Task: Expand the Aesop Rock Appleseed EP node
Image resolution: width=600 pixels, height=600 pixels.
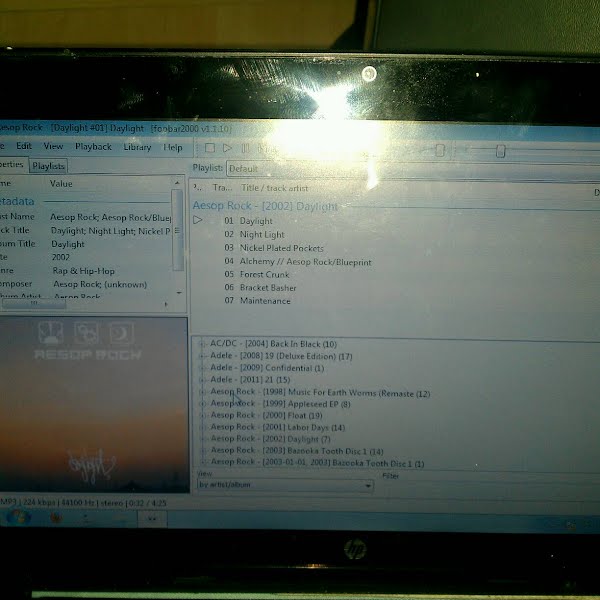Action: (x=202, y=404)
